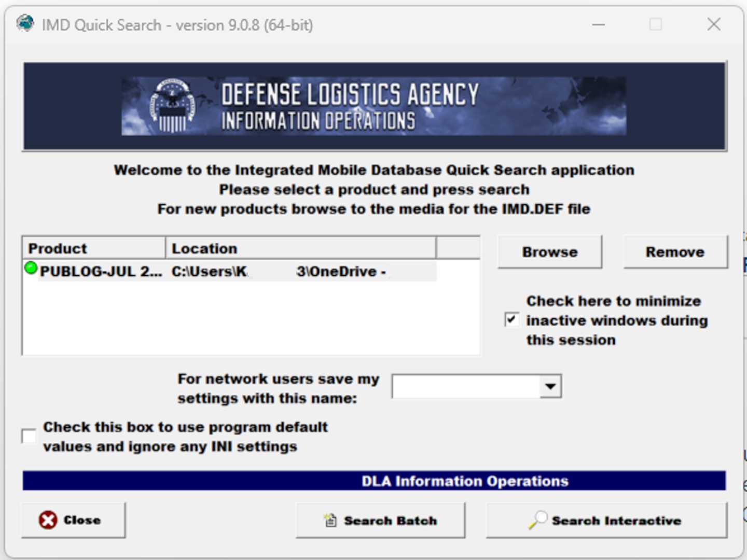Click the green status dot beside PUBLOG-JUL

(31, 268)
